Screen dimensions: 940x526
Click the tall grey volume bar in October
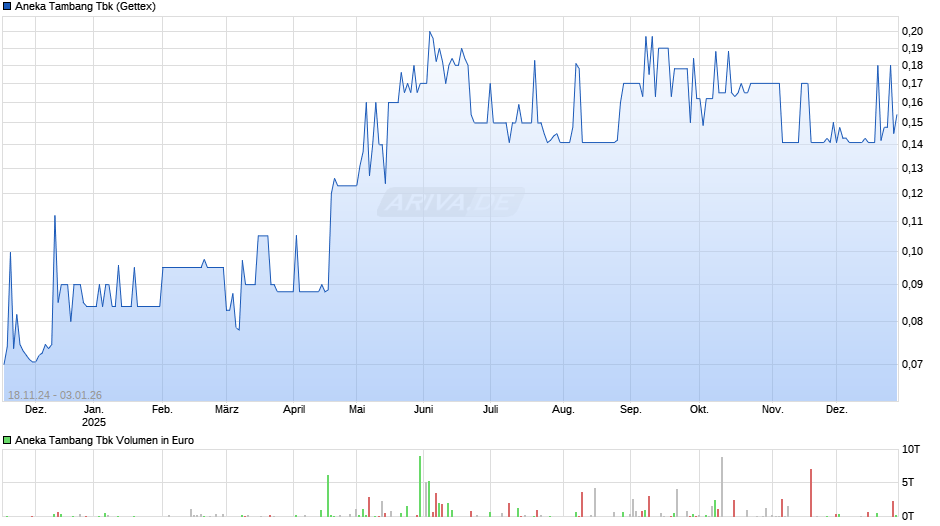click(x=722, y=487)
